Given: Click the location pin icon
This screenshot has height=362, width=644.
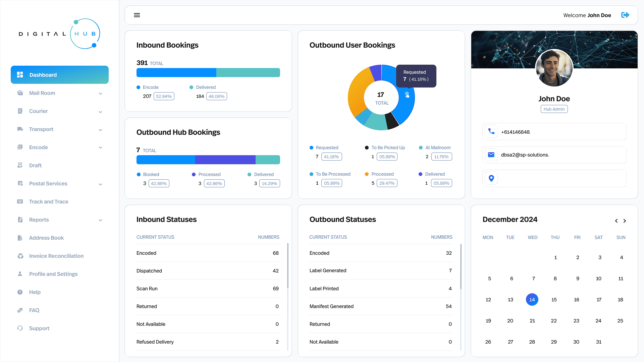Looking at the screenshot, I should (491, 178).
